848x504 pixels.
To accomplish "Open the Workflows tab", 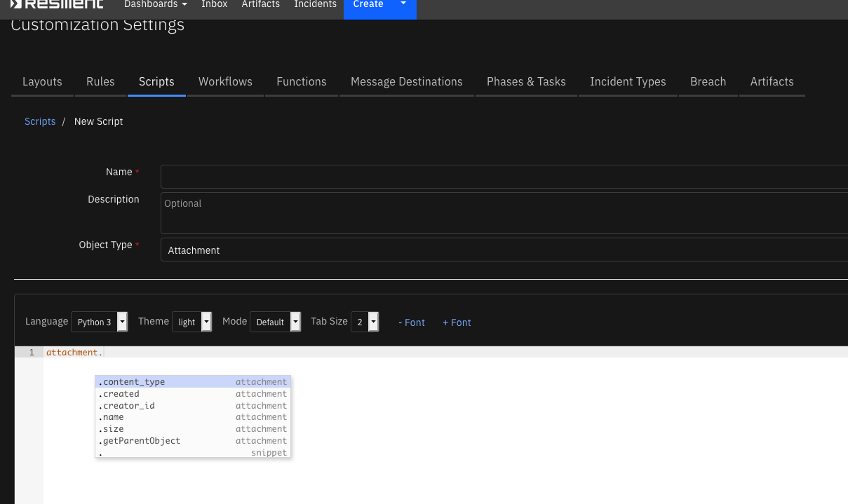I will coord(225,82).
